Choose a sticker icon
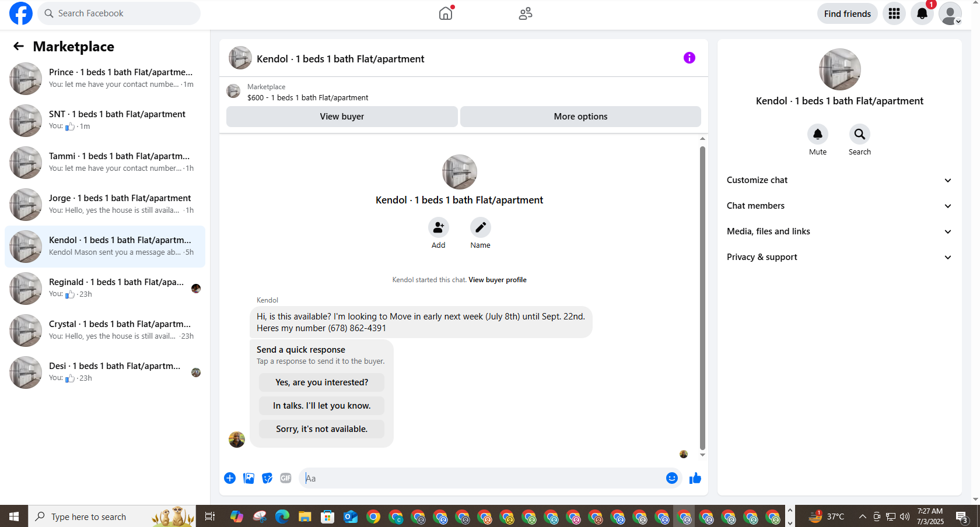Image resolution: width=980 pixels, height=527 pixels. point(267,478)
